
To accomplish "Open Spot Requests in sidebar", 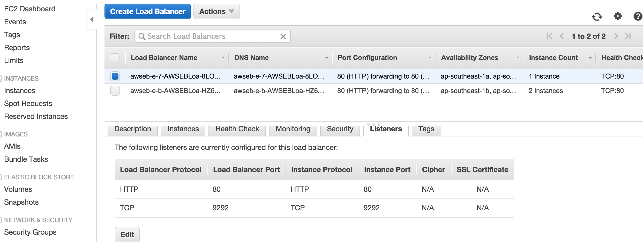I will click(x=28, y=104).
